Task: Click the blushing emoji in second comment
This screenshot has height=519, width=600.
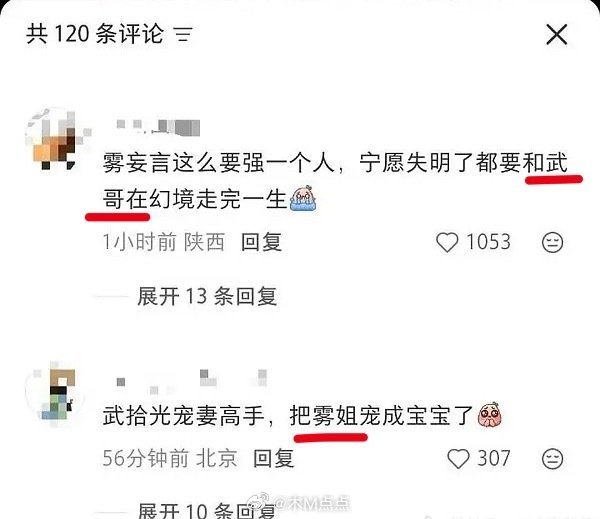Action: click(489, 415)
